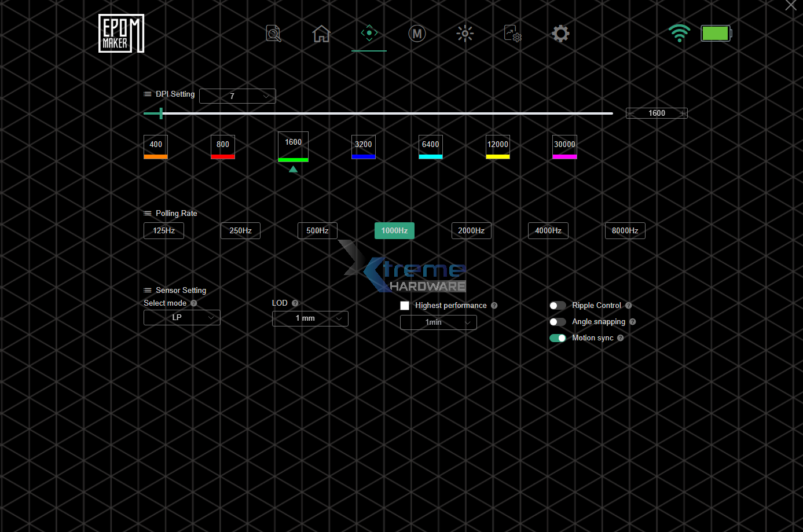Open the profile import/export icon

512,34
